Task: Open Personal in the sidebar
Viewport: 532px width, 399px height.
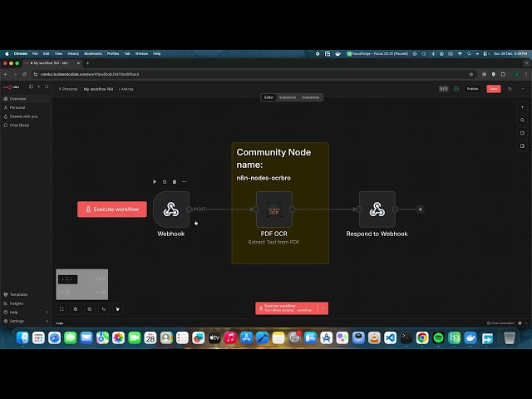Action: pyautogui.click(x=26, y=107)
